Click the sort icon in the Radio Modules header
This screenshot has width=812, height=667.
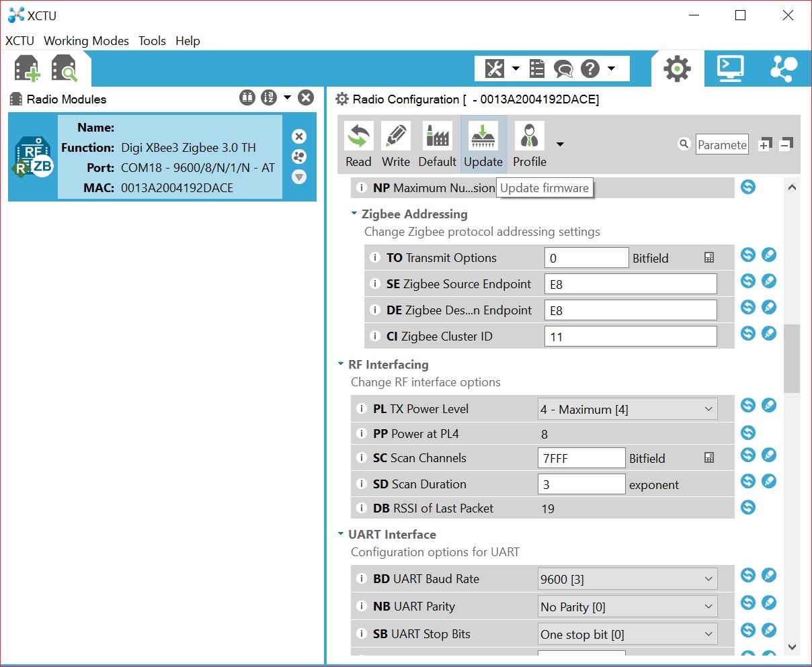(269, 98)
